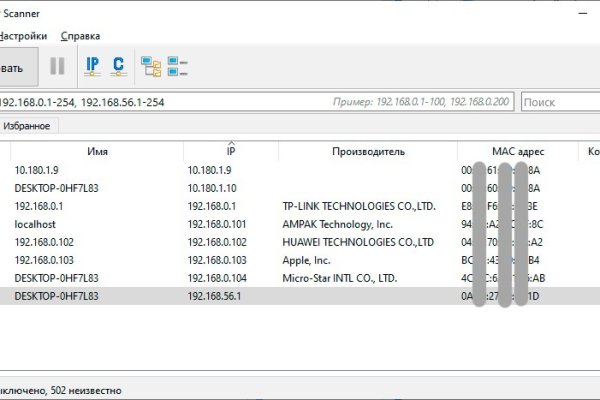Sort by the IP column header
Image resolution: width=600 pixels, height=400 pixels.
pyautogui.click(x=230, y=151)
